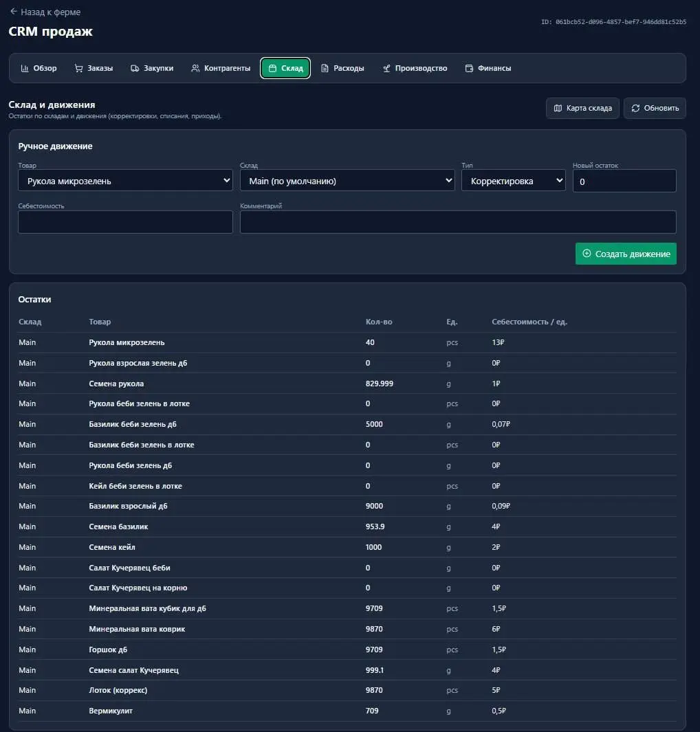Open the Тип dropdown showing 'Корректировка'
The width and height of the screenshot is (700, 732).
click(513, 181)
